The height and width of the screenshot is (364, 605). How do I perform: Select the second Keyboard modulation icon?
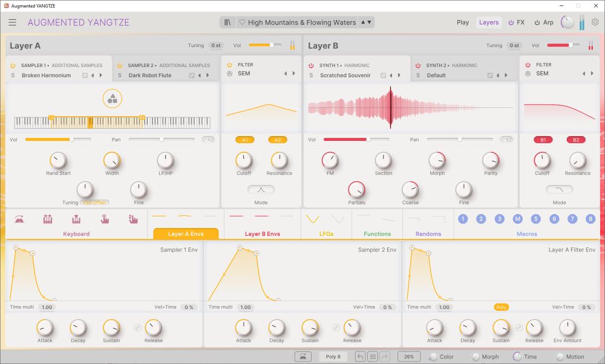(48, 219)
